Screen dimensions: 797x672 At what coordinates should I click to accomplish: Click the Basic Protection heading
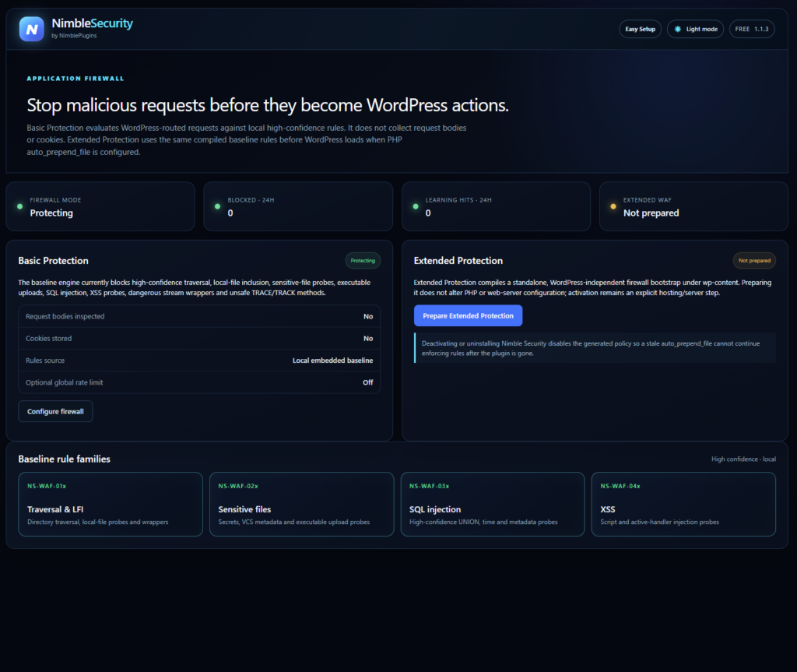(54, 260)
